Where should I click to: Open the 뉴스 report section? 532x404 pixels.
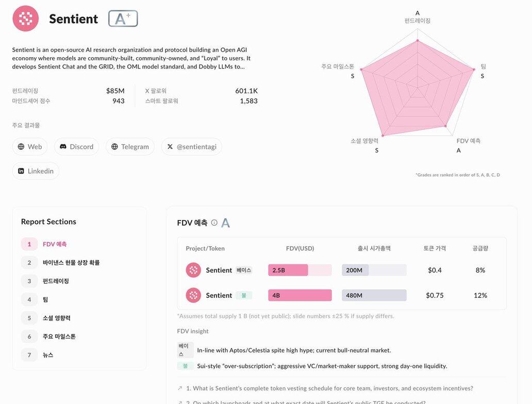(x=48, y=355)
